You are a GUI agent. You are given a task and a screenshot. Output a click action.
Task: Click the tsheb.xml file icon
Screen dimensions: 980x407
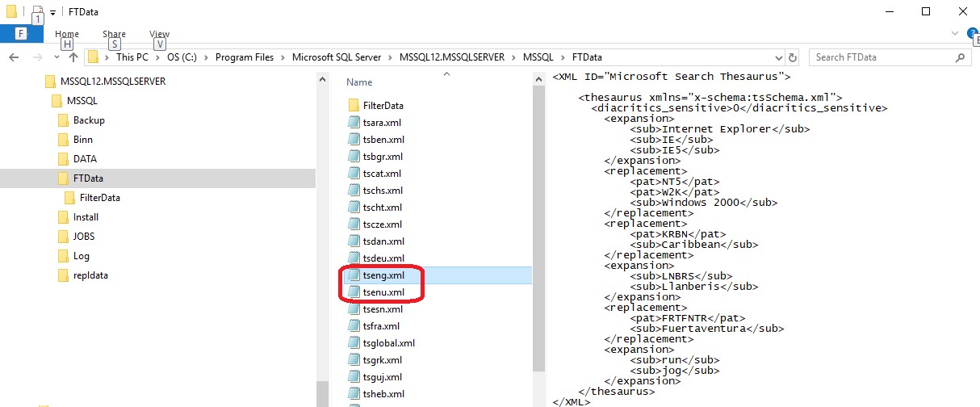(x=354, y=394)
